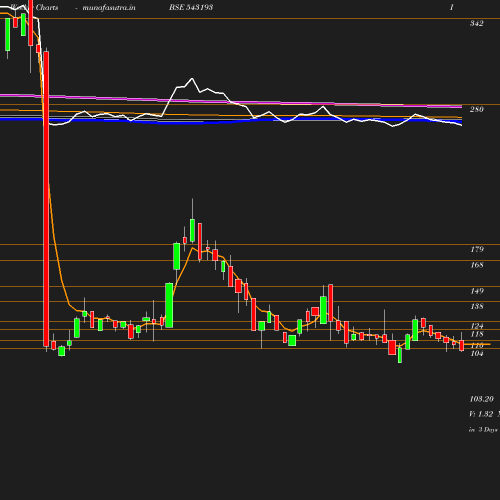The image size is (500, 500).
Task: Click the 342 price axis label
Action: pyautogui.click(x=476, y=23)
